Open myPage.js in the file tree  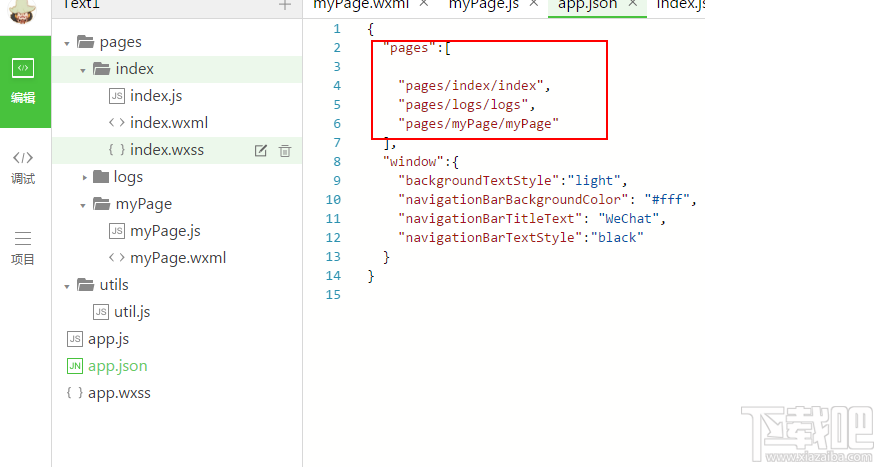point(177,231)
